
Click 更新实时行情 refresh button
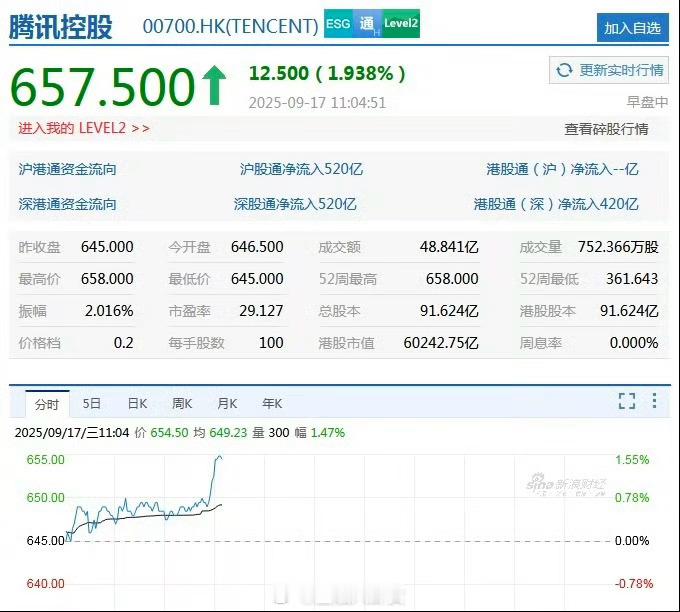(x=609, y=70)
